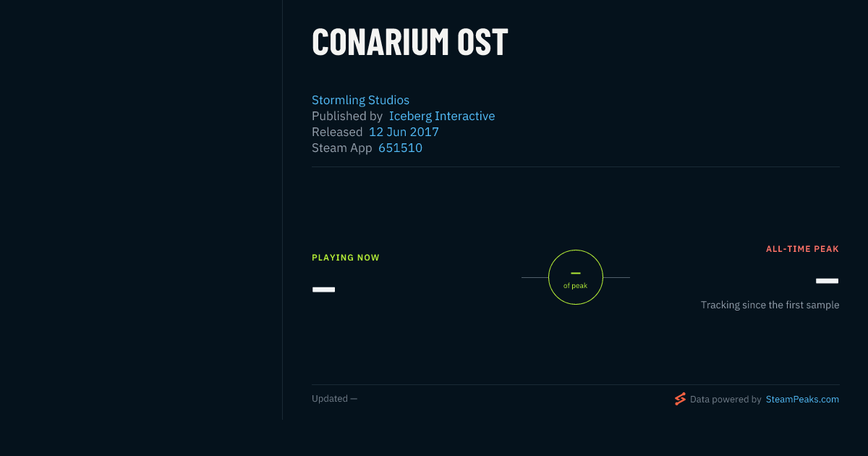The width and height of the screenshot is (868, 456).
Task: Visit the Iceberg Interactive publisher link
Action: pyautogui.click(x=442, y=116)
